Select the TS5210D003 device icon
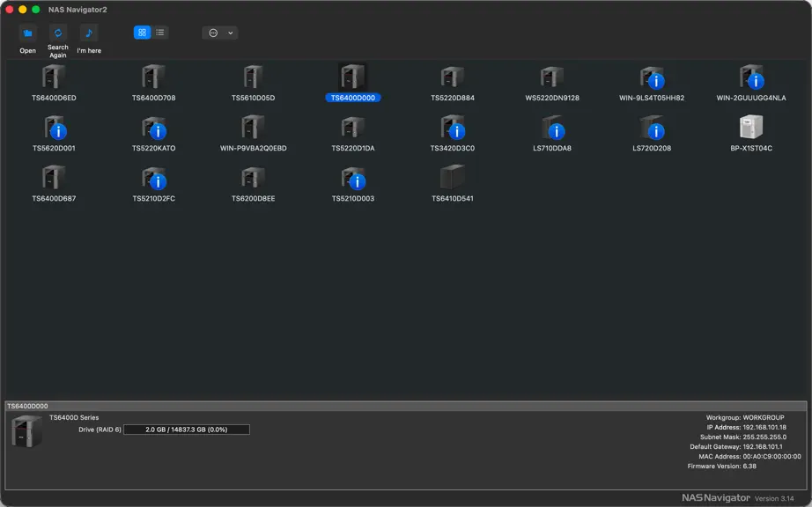The image size is (812, 507). (352, 178)
